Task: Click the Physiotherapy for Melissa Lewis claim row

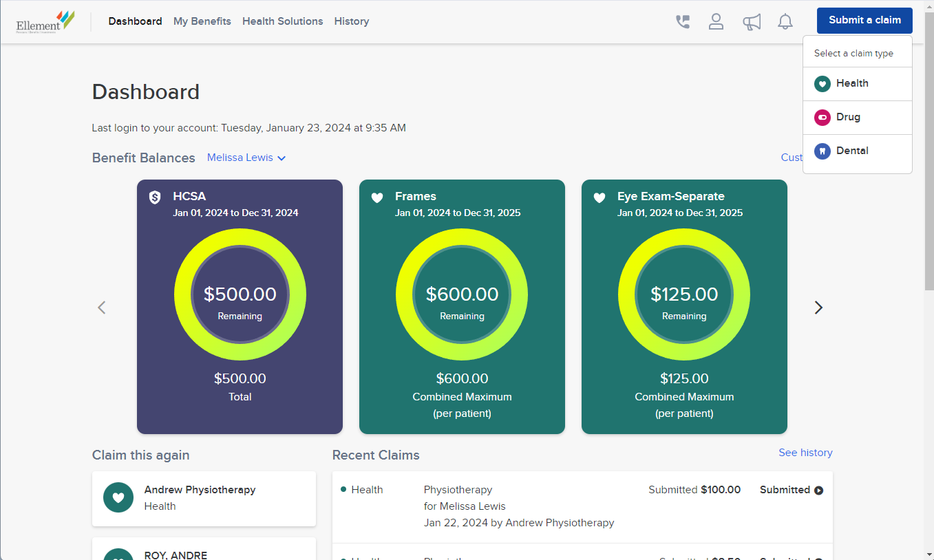Action: coord(582,507)
